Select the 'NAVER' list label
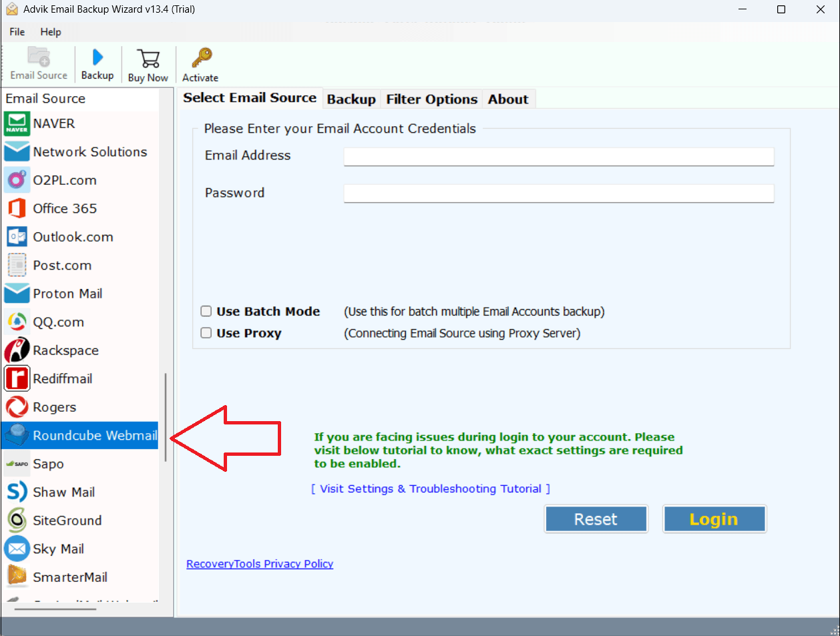 point(54,123)
